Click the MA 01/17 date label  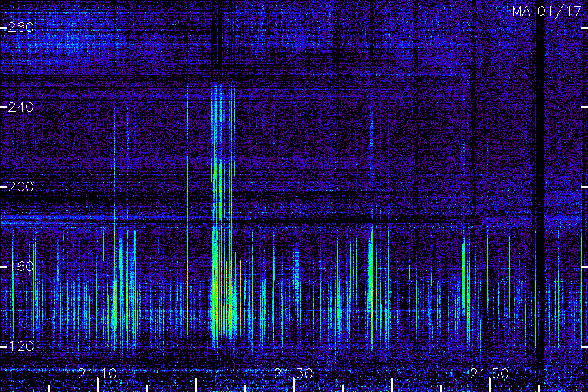(x=546, y=11)
